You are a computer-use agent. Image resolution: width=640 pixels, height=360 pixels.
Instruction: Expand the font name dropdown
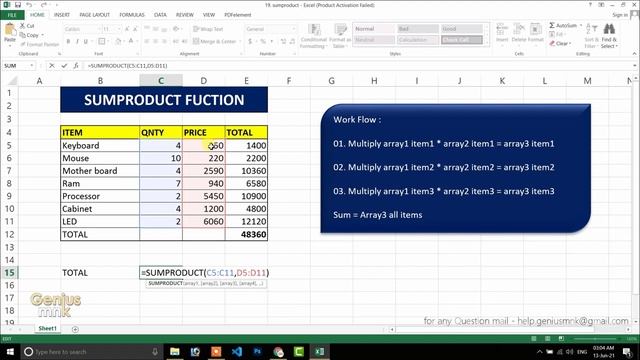click(99, 29)
